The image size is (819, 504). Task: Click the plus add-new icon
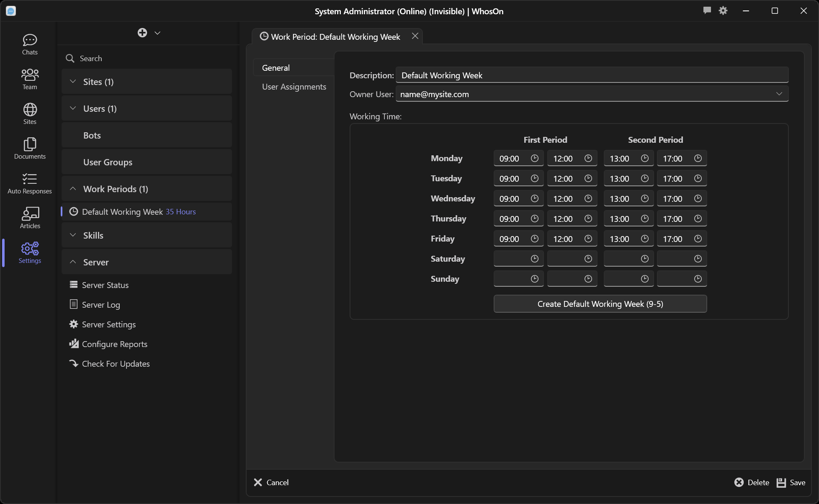tap(142, 33)
